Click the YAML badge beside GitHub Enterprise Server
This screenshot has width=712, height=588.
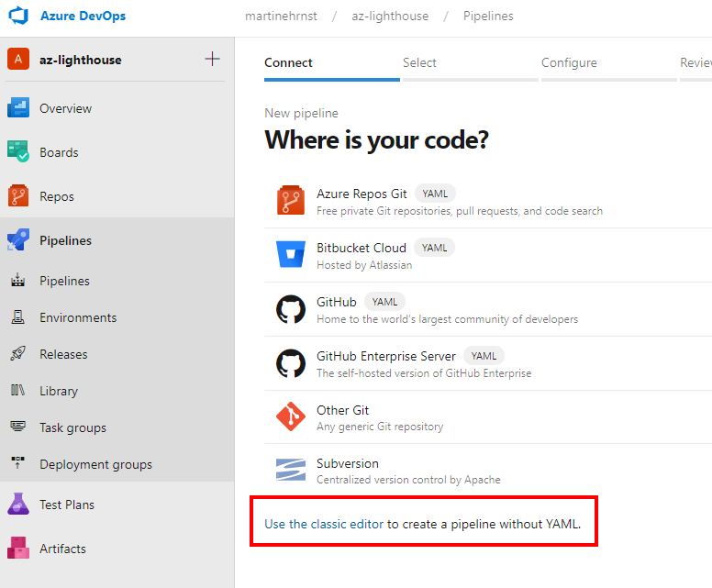(484, 356)
